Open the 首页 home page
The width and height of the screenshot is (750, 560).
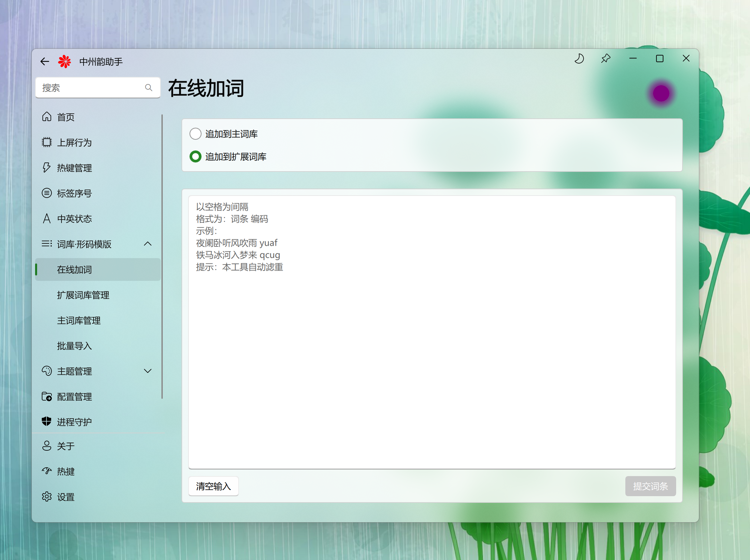66,117
